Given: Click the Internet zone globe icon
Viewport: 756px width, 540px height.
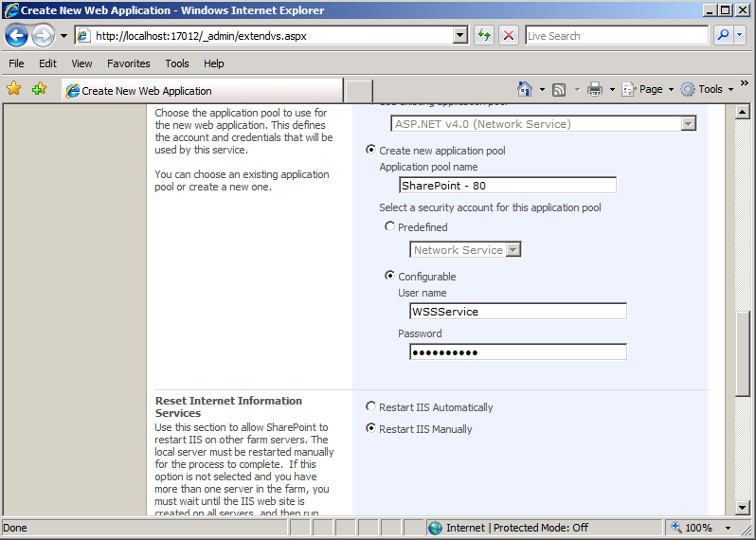Looking at the screenshot, I should click(435, 528).
